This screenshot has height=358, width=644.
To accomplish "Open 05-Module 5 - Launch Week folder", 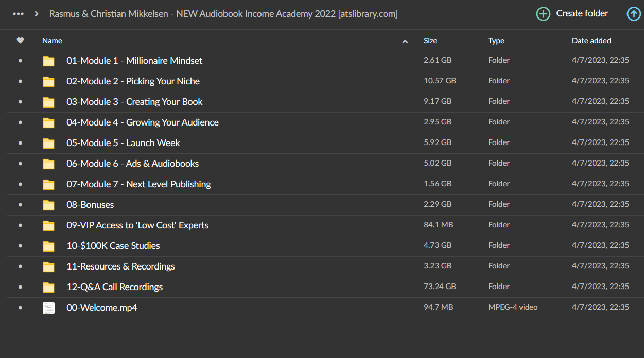I will (123, 143).
